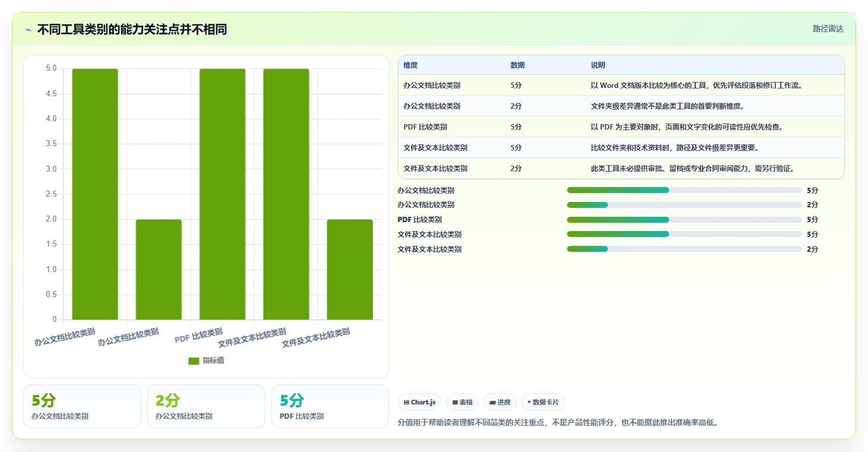Click the 文件及文本比较类别 bar reaching 5.0
This screenshot has height=452, width=868.
pos(286,194)
